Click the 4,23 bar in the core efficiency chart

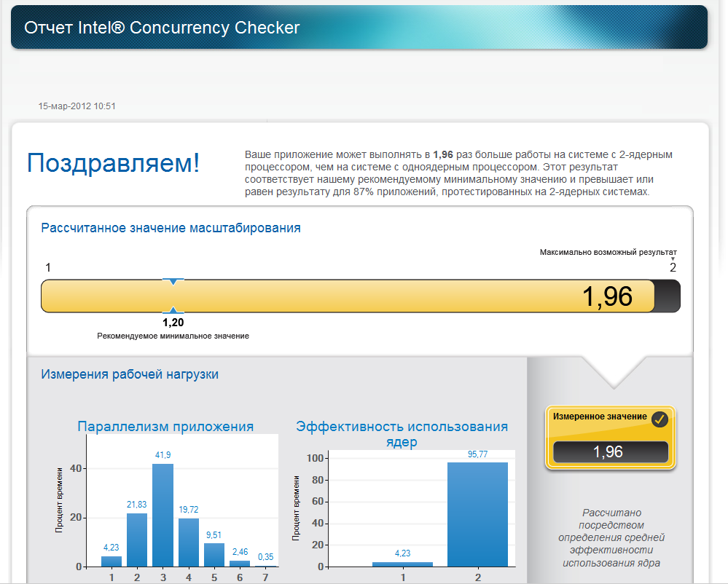(x=402, y=564)
